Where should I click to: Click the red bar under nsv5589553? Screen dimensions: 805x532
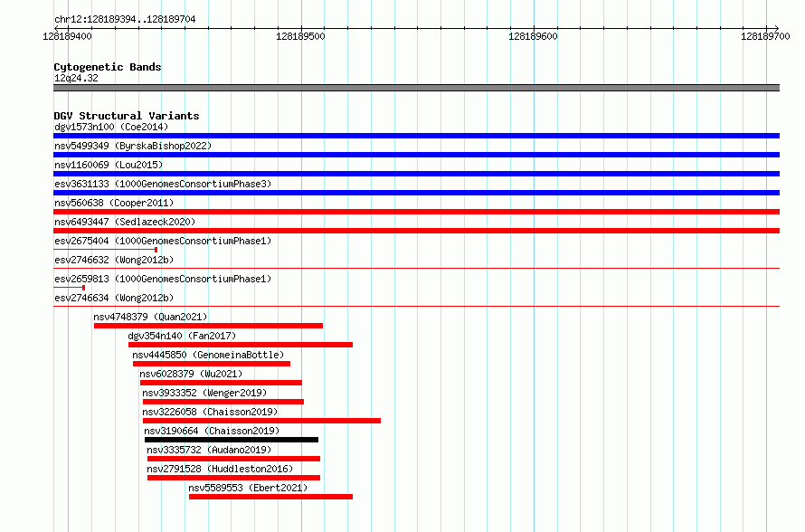tap(270, 497)
